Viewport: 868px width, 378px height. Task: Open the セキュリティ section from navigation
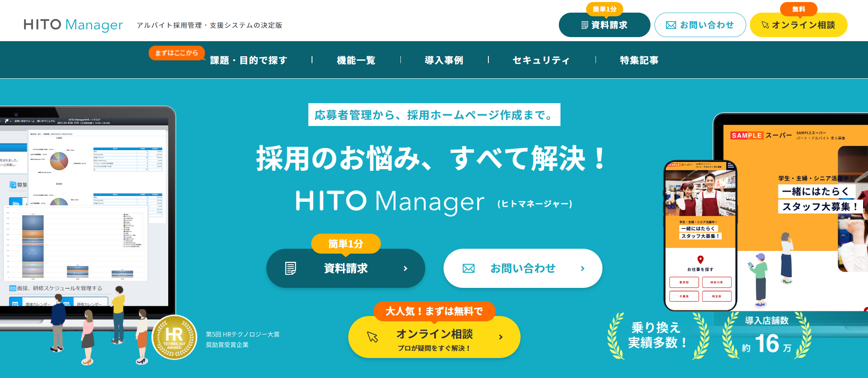pos(541,60)
